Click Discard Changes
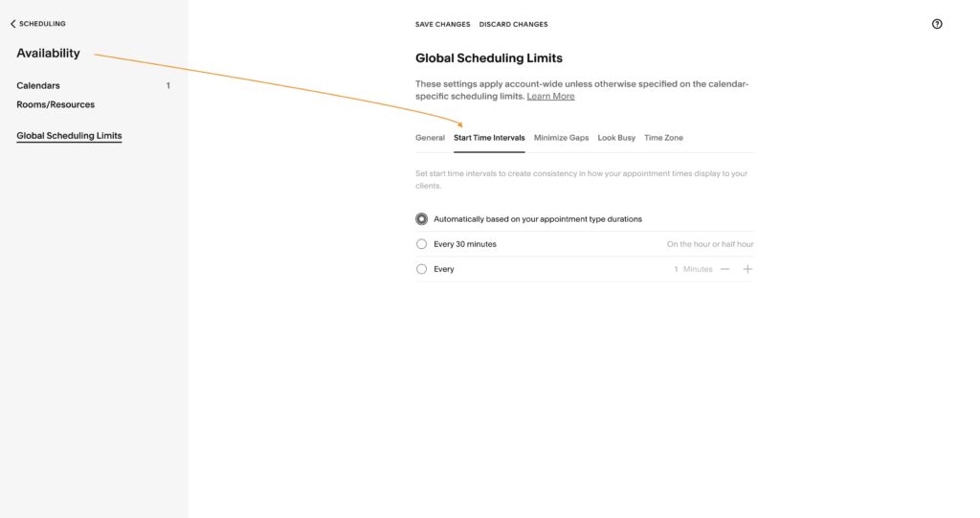The height and width of the screenshot is (518, 980). click(x=513, y=24)
